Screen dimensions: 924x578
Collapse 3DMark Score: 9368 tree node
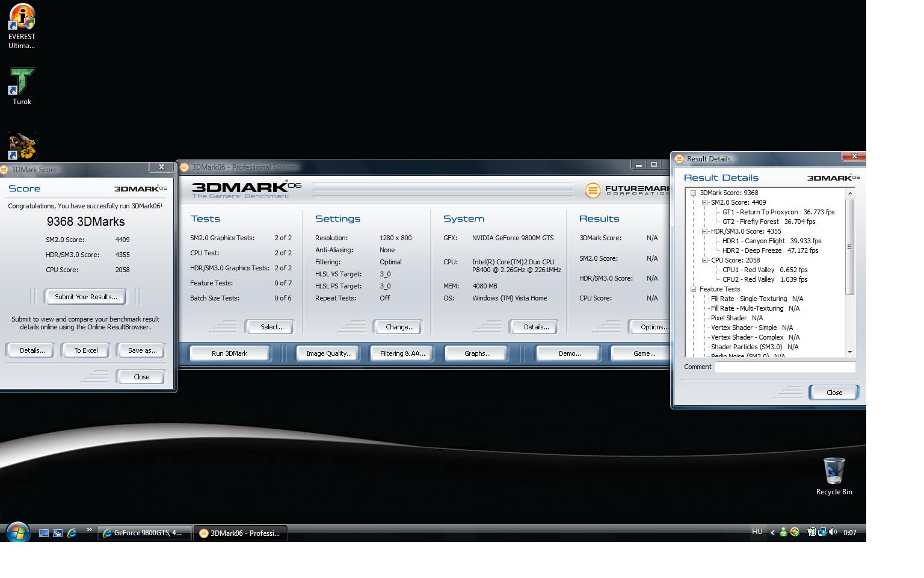click(x=693, y=193)
